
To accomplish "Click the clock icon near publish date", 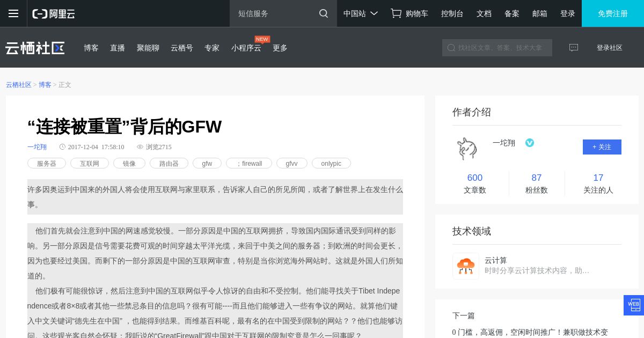I will (x=62, y=147).
